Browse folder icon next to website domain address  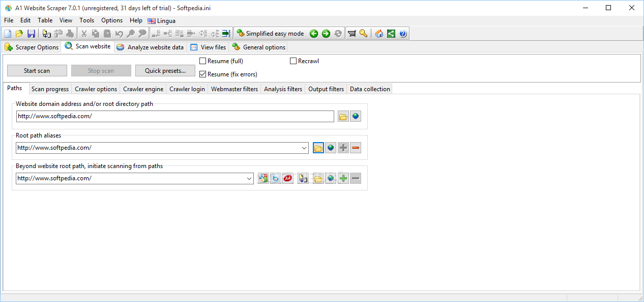coord(343,117)
